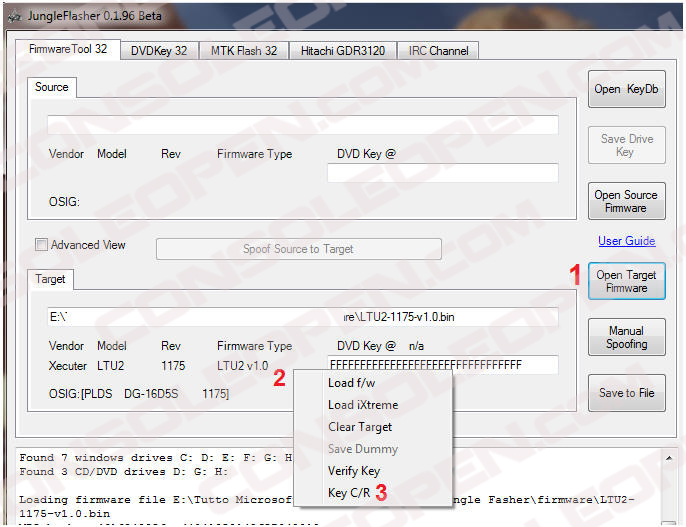Select the Source panel tab
The image size is (686, 527).
click(52, 87)
